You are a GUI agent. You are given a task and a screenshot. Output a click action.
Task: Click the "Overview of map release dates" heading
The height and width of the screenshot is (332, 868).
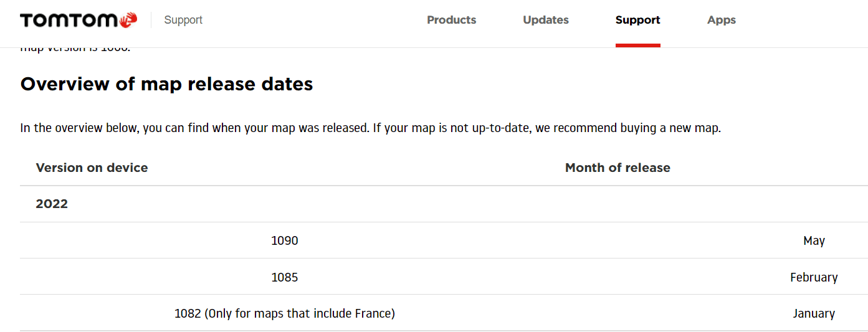[166, 83]
